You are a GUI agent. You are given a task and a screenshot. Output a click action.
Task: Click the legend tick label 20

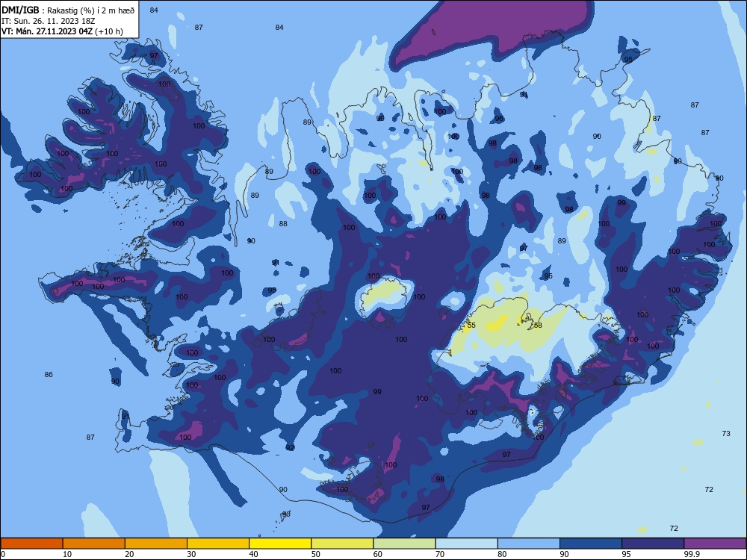(x=129, y=554)
